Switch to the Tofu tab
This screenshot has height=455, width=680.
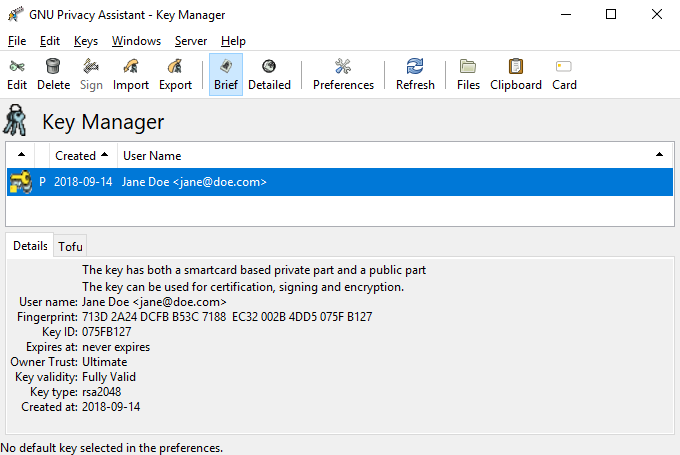point(70,246)
